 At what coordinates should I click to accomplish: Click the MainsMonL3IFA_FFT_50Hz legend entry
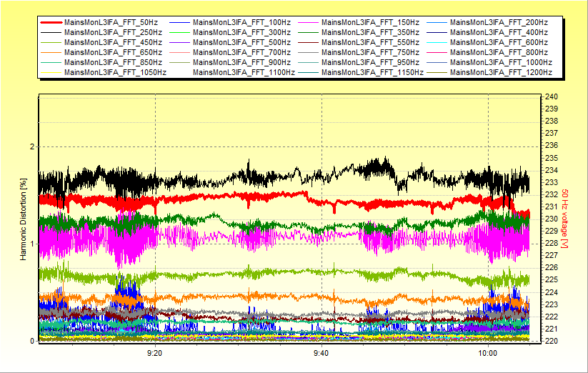[x=112, y=22]
